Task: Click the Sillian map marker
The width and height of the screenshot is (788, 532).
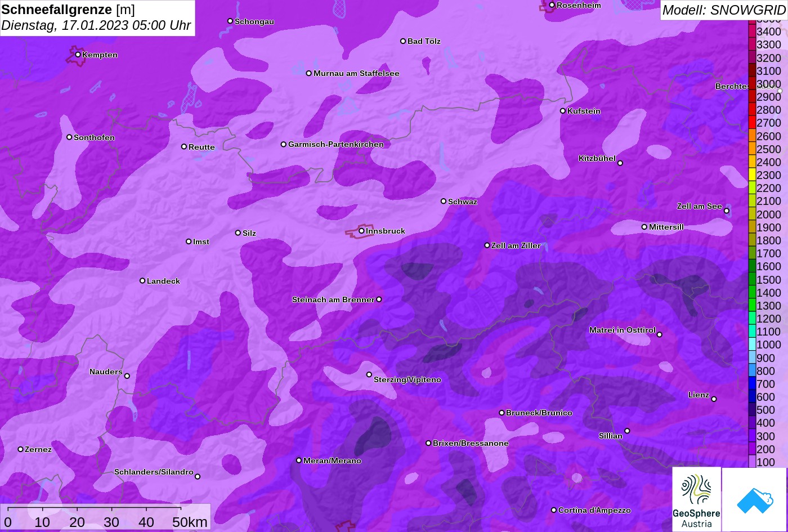Action: tap(627, 431)
